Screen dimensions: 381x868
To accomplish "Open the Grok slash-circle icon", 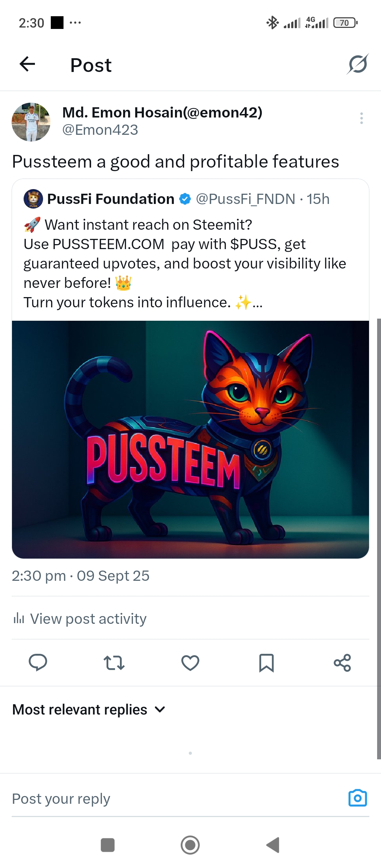I will click(x=358, y=64).
